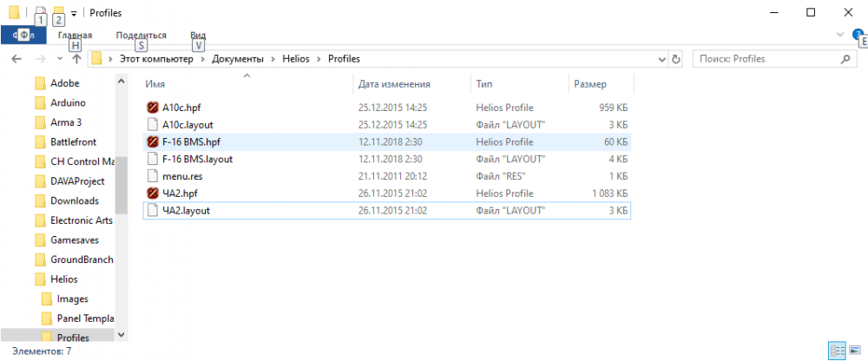Switch to large thumbnails view

click(855, 350)
